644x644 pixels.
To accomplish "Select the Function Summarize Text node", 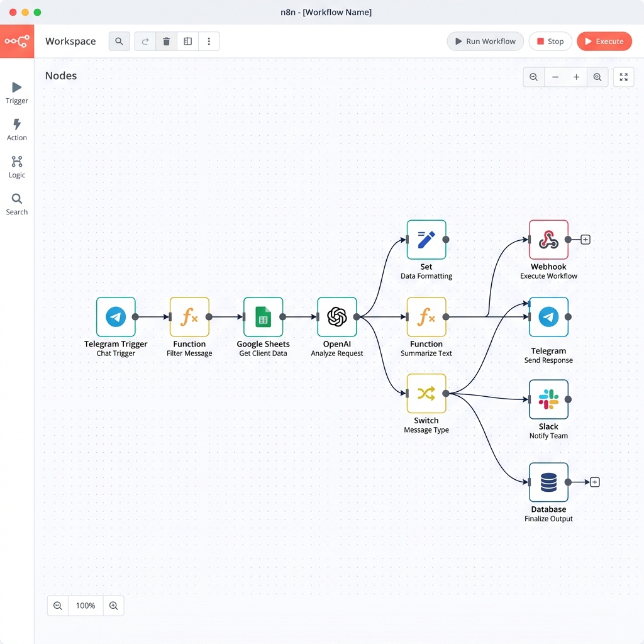I will click(426, 317).
